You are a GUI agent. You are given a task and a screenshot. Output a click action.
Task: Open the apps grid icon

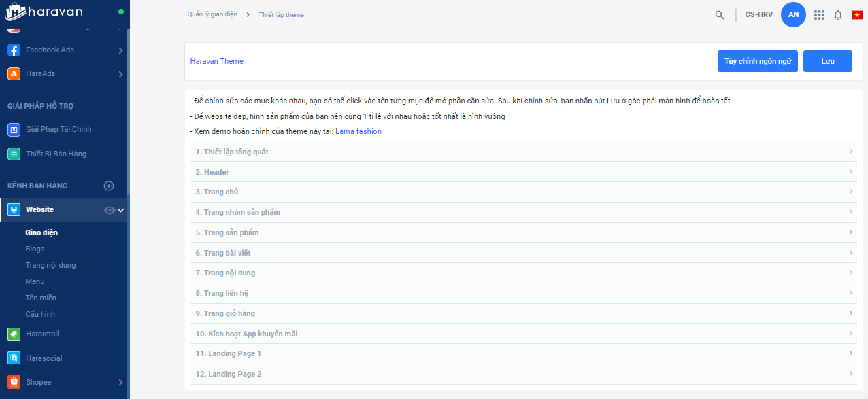click(819, 15)
